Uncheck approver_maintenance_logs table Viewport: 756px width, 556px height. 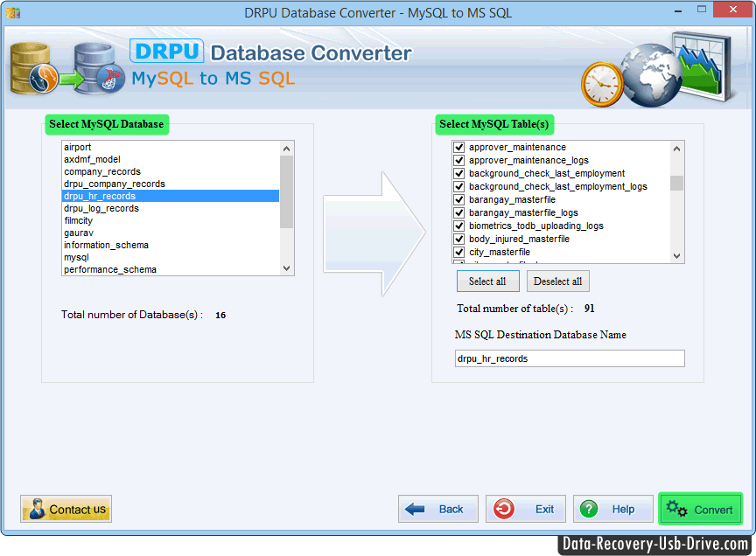(x=459, y=160)
